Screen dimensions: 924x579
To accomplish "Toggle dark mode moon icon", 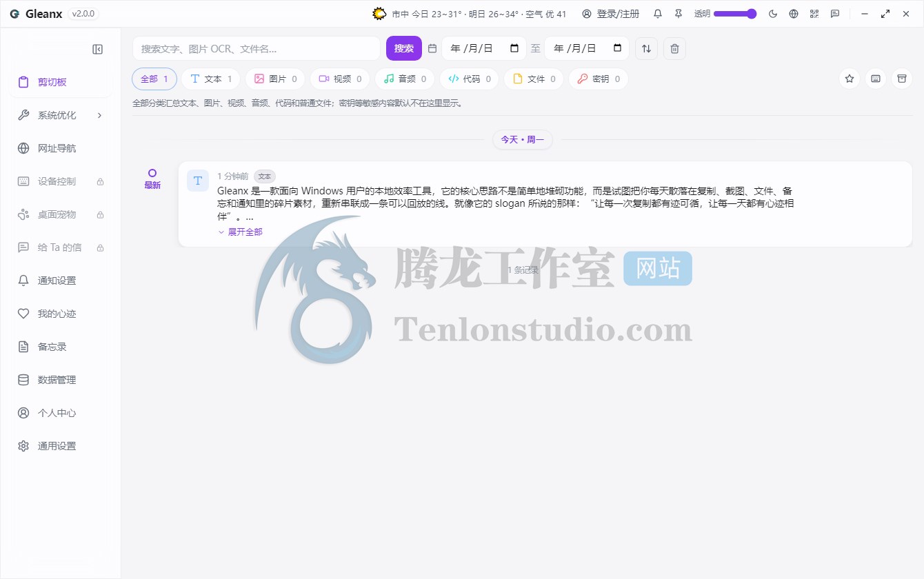I will pos(773,14).
